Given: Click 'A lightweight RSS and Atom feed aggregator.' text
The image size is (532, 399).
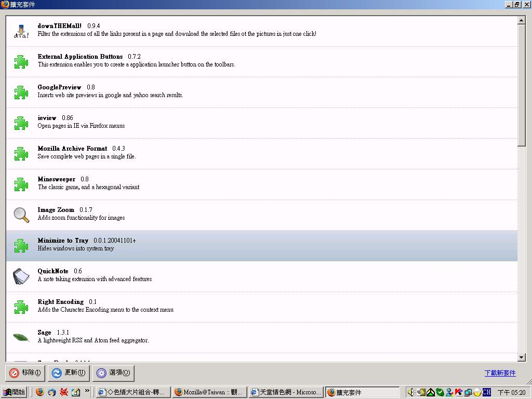Looking at the screenshot, I should point(94,340).
